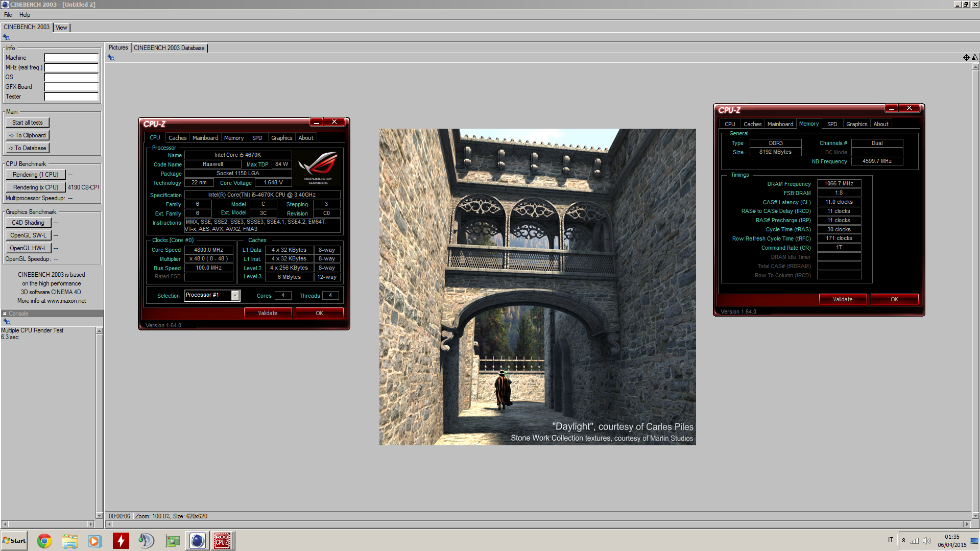Open the media player taskbar icon
Screen dimensions: 980x551
(x=95, y=541)
